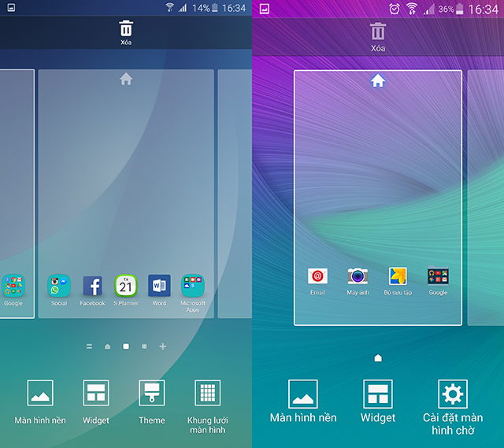Launch Máy ảnh camera app
504x448 pixels.
[358, 281]
